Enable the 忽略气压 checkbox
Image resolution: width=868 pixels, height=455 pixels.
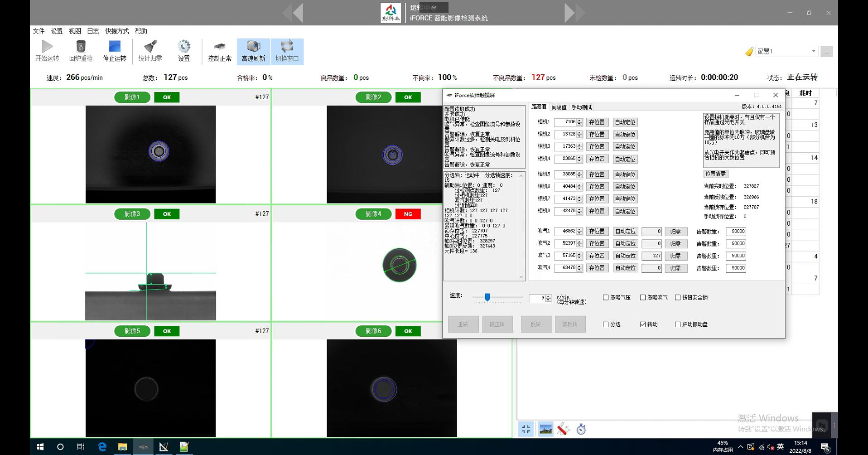[606, 297]
